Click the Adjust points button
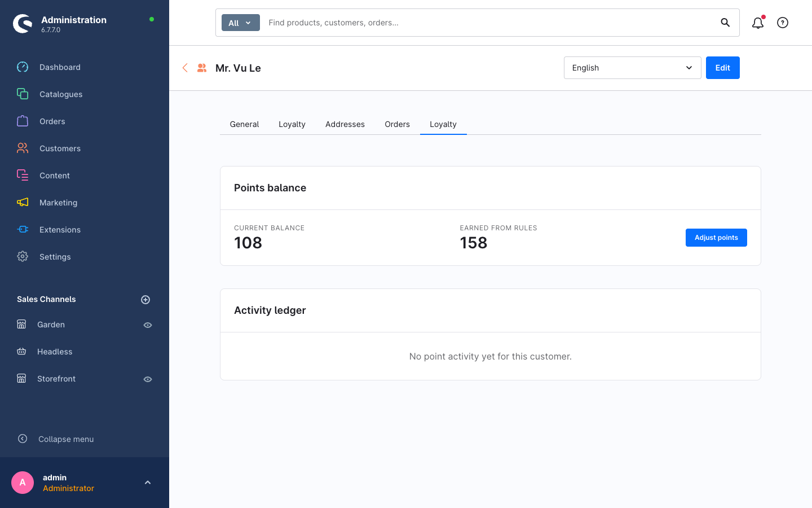Image resolution: width=812 pixels, height=508 pixels. point(716,238)
